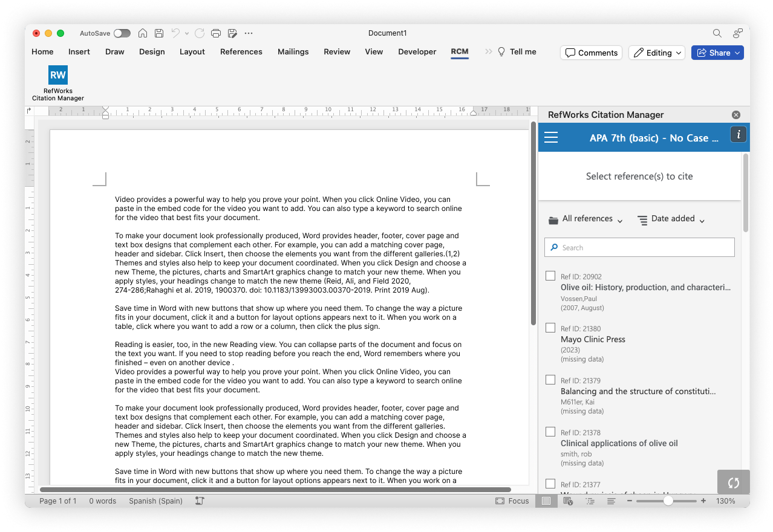Viewport: 773px width, 532px height.
Task: Check the Mayo Clinic Press reference checkbox
Action: coord(550,328)
